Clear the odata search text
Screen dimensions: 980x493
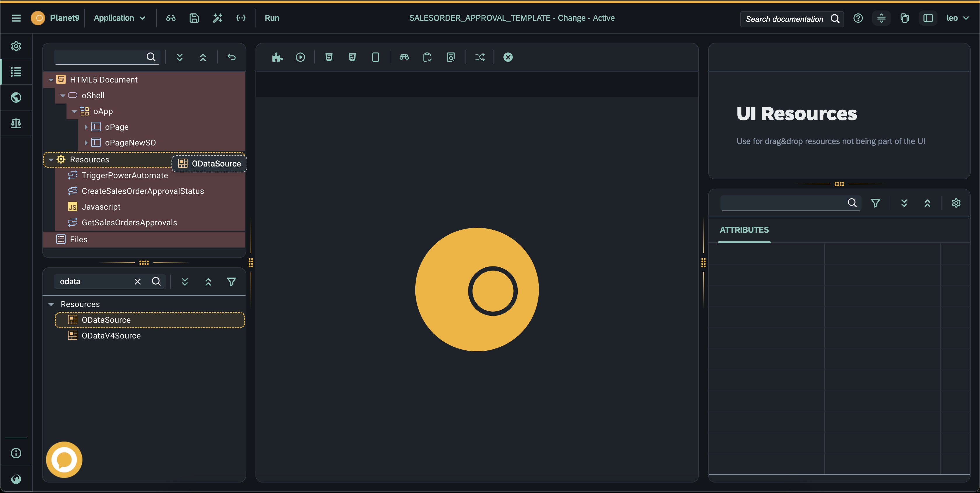138,282
